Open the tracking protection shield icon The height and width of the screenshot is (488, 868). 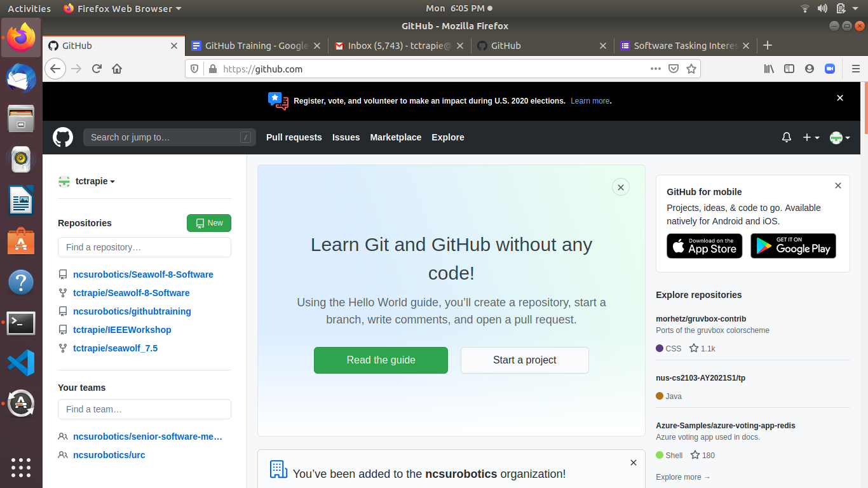(195, 69)
